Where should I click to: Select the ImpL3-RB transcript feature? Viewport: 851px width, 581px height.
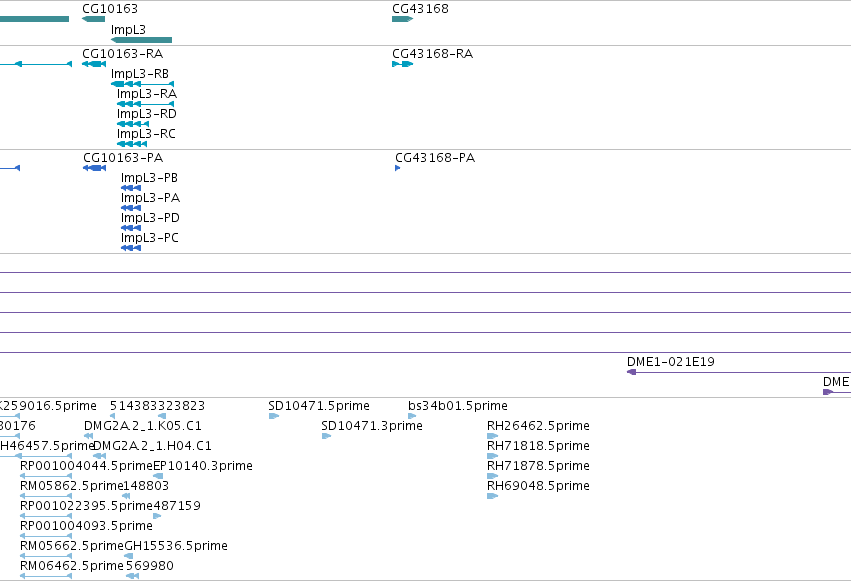point(142,84)
